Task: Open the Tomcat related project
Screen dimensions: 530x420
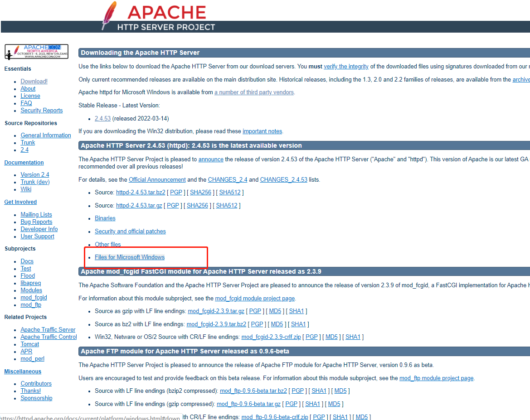Action: (30, 344)
